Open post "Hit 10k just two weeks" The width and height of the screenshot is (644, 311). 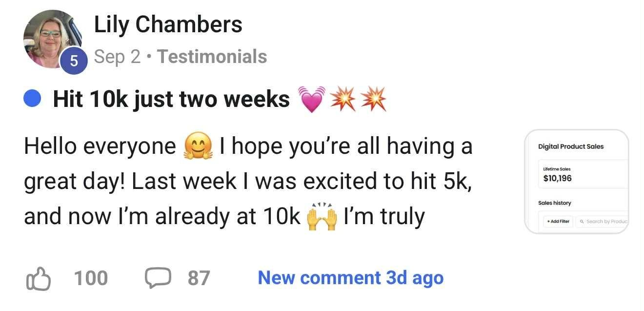[171, 100]
